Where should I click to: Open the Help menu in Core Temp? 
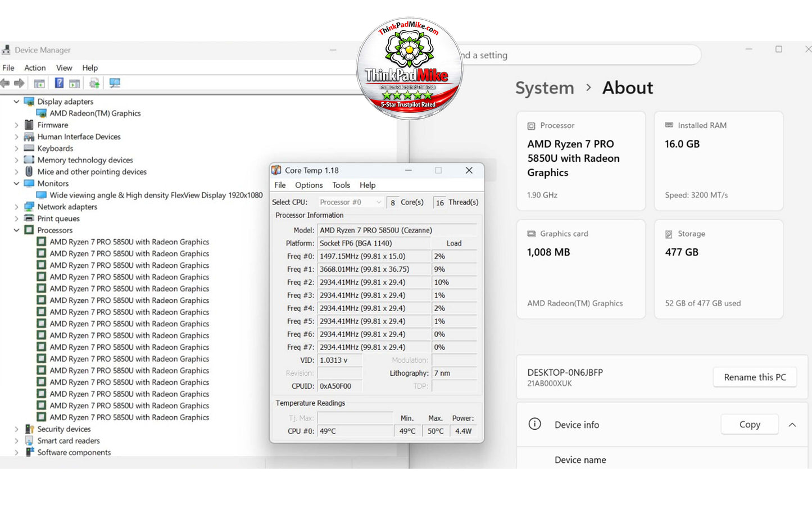coord(368,185)
